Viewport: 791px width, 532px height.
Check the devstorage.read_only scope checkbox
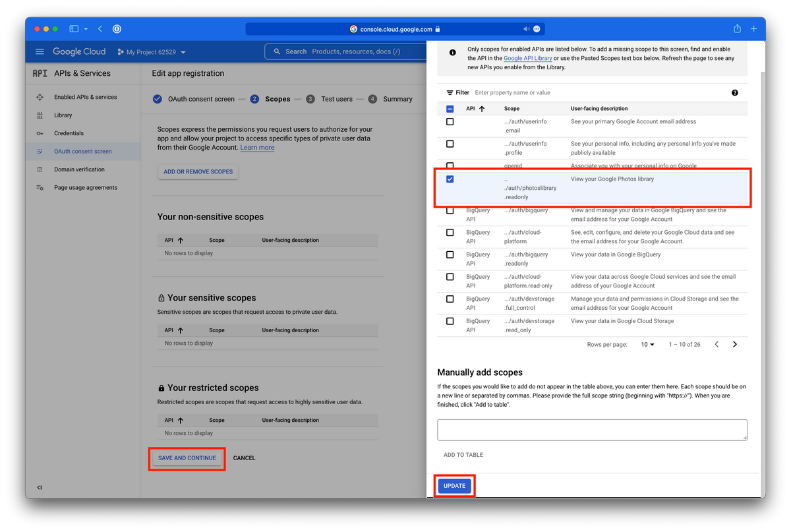click(x=450, y=321)
